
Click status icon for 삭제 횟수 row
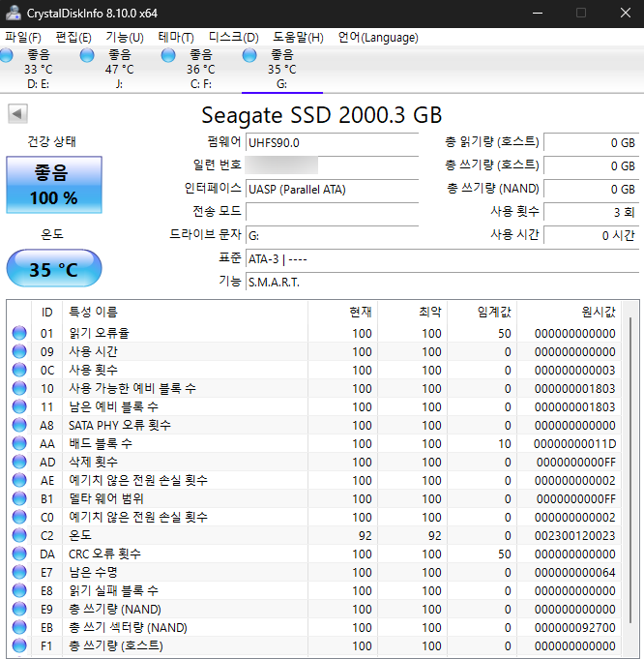coord(19,462)
